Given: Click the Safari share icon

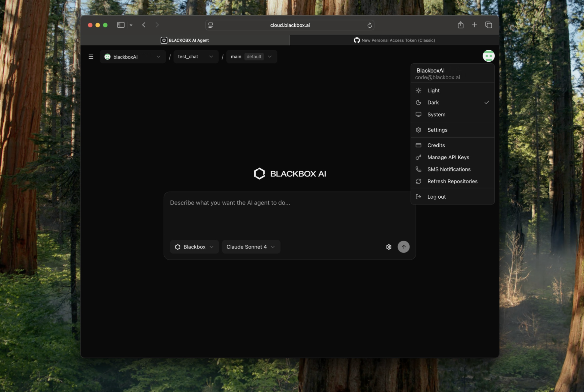Looking at the screenshot, I should (460, 25).
